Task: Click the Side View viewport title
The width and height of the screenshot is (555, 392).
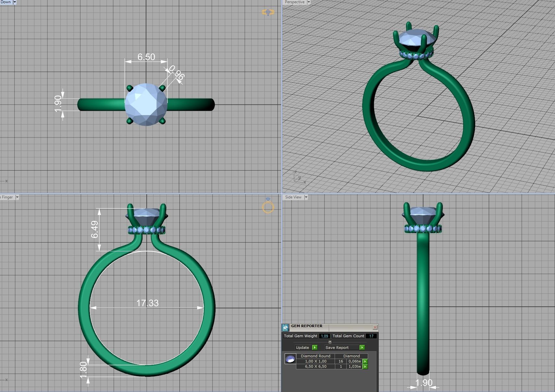Action: (293, 197)
